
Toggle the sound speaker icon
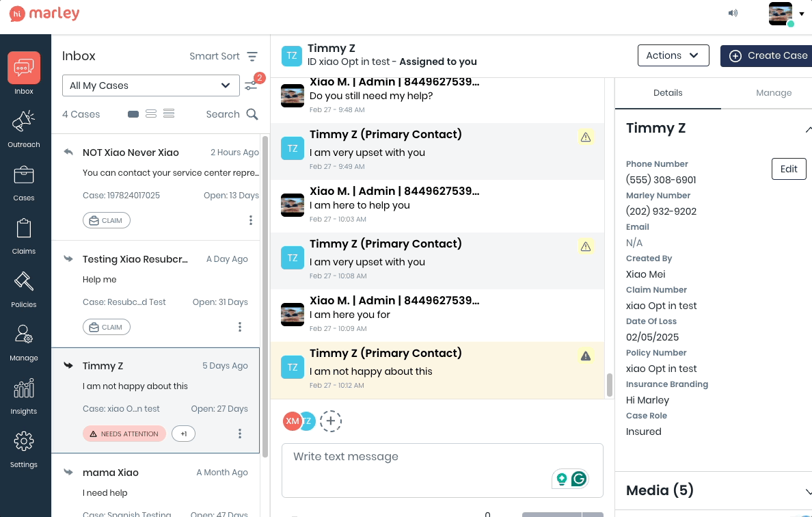pos(733,13)
